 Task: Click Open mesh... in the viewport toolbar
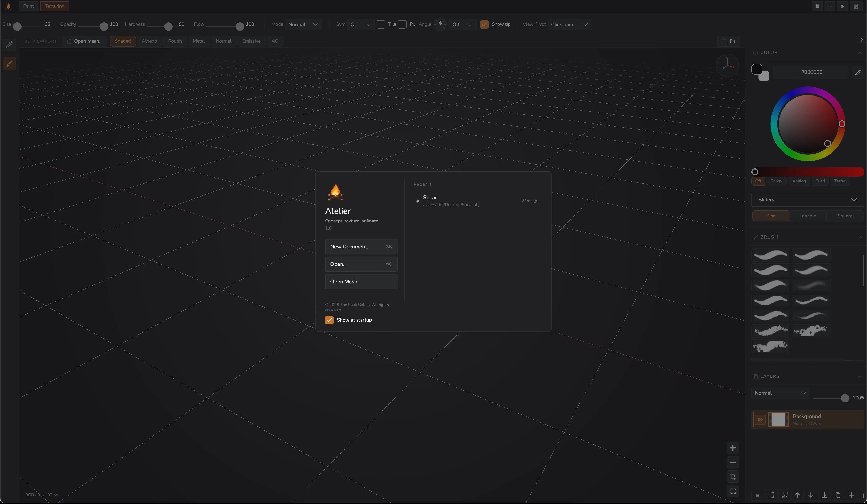click(x=85, y=41)
